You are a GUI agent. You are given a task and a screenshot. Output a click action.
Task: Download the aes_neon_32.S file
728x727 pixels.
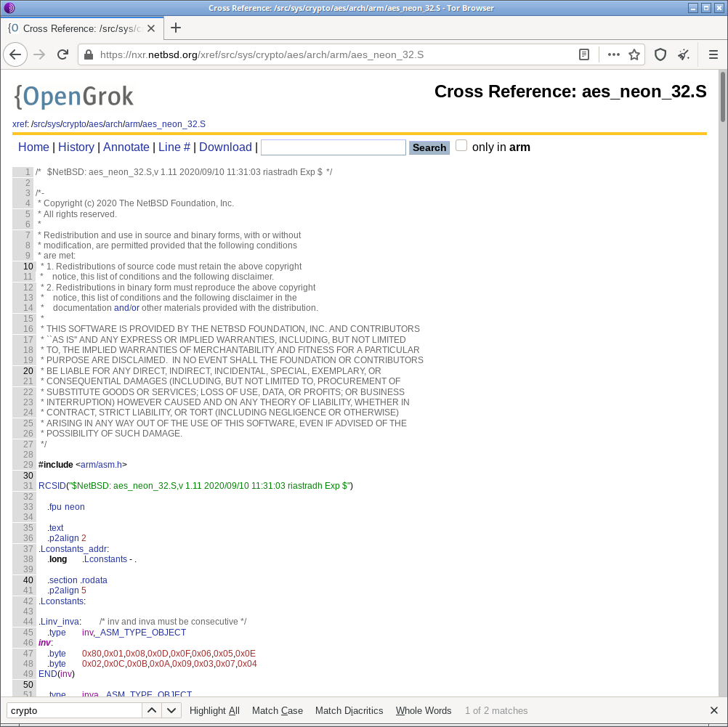(226, 147)
